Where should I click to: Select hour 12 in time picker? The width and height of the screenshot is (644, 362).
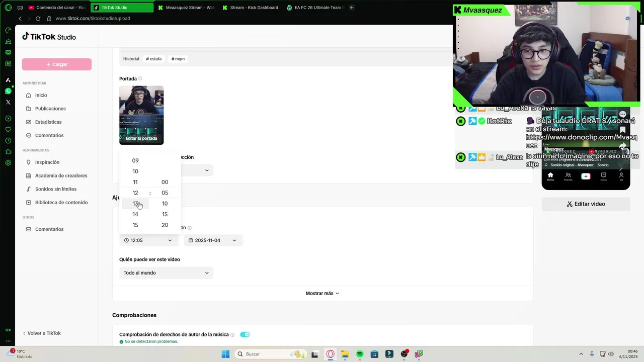tap(135, 193)
